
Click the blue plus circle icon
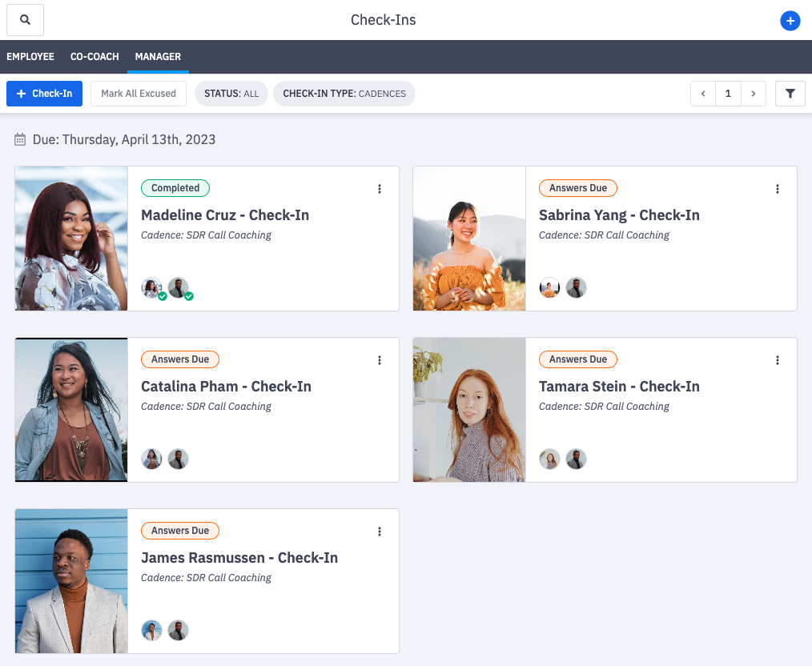coord(790,21)
